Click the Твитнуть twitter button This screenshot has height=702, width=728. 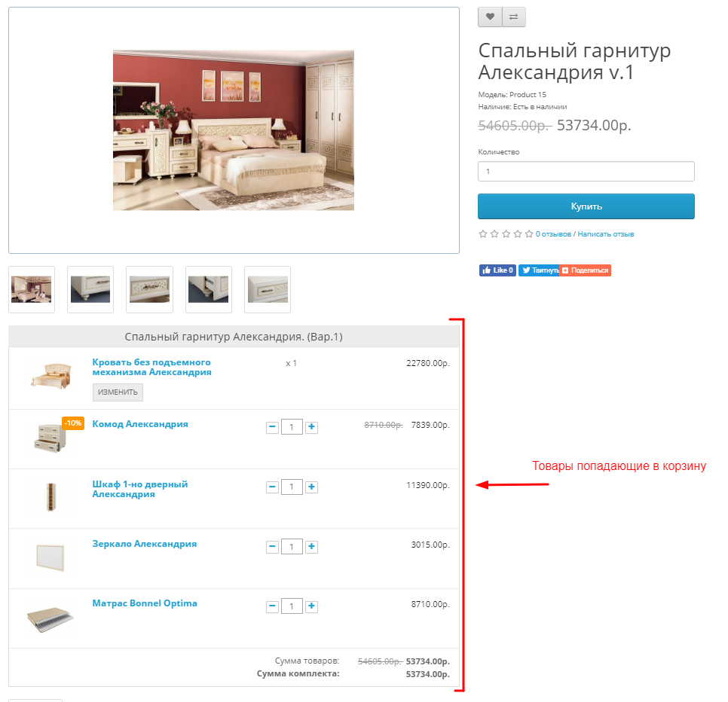click(x=539, y=270)
